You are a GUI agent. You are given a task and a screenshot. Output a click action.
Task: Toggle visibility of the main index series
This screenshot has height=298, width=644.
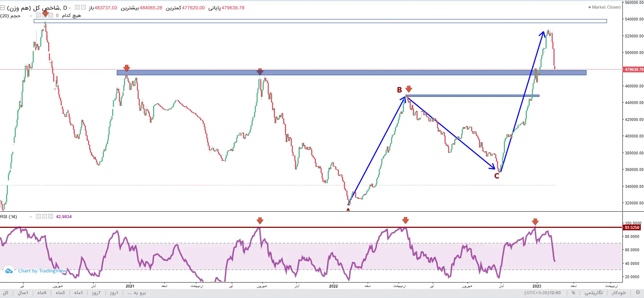tap(77, 7)
